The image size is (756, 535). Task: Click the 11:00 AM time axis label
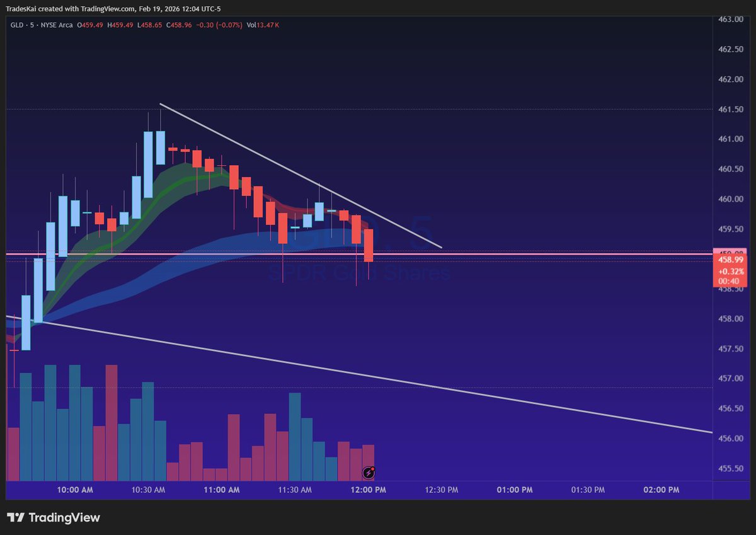tap(222, 490)
